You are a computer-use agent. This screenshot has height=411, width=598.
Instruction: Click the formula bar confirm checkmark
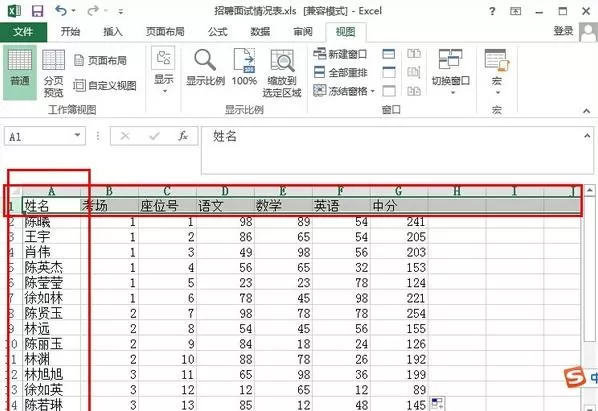pos(154,136)
